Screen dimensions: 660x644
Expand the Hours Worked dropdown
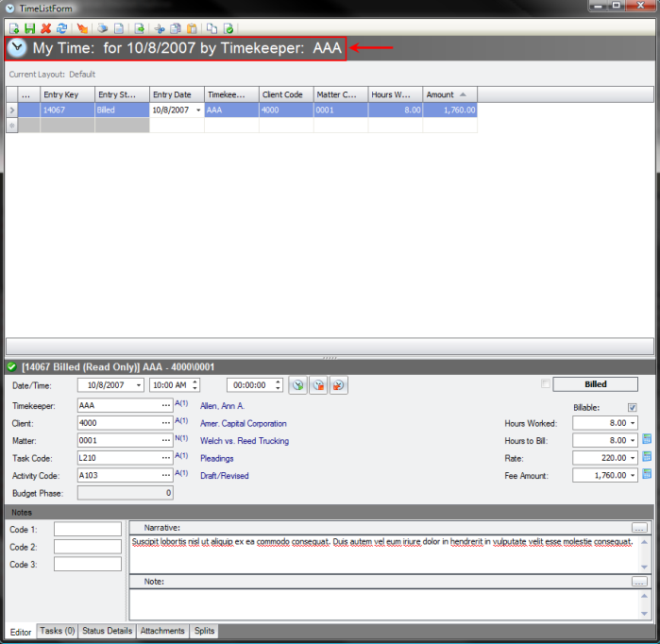[x=631, y=423]
